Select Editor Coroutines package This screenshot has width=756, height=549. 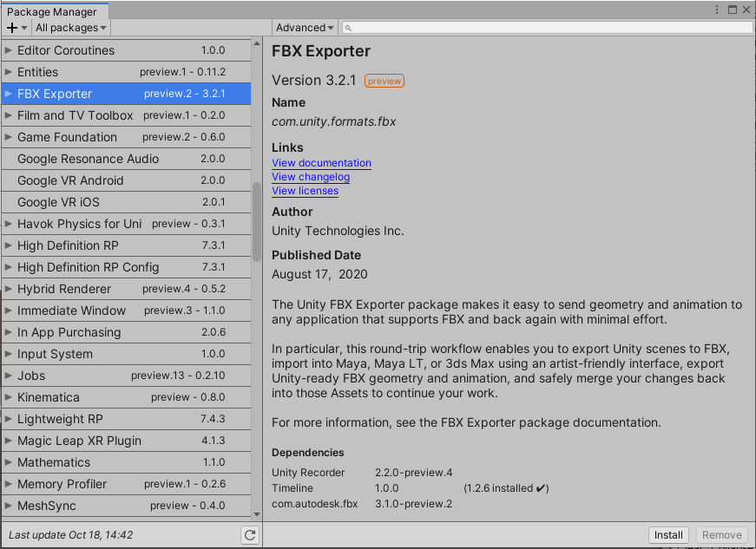point(127,50)
